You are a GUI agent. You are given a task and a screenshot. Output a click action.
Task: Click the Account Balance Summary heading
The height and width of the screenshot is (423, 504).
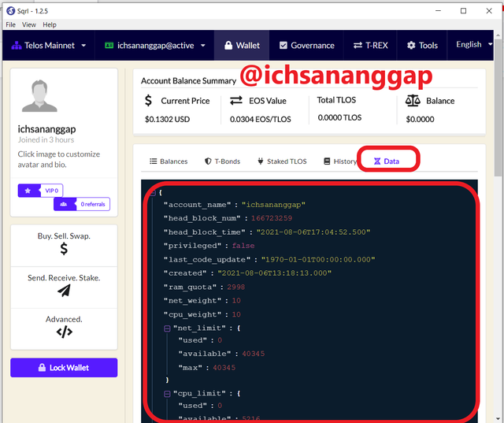click(x=188, y=80)
